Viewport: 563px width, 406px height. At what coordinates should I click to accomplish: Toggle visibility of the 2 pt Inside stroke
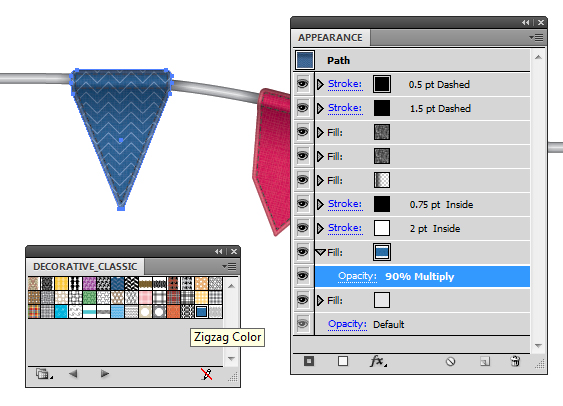pos(303,228)
